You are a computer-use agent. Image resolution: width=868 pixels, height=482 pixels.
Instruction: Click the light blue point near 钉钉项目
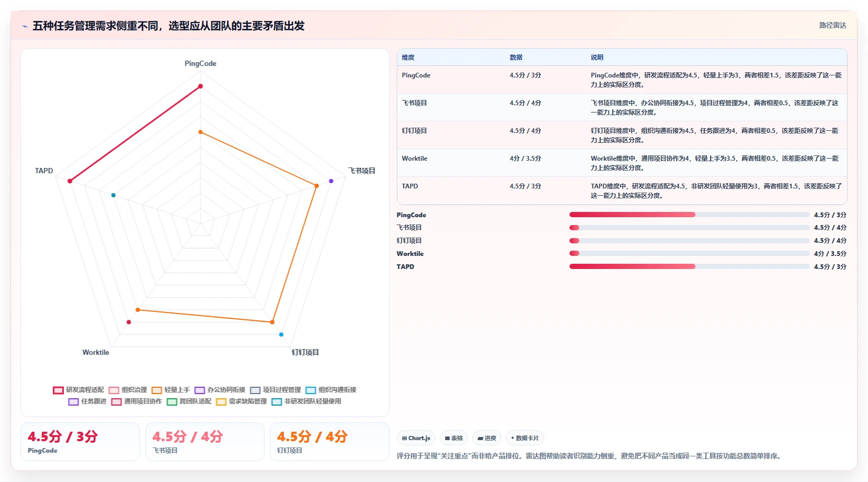coord(281,334)
